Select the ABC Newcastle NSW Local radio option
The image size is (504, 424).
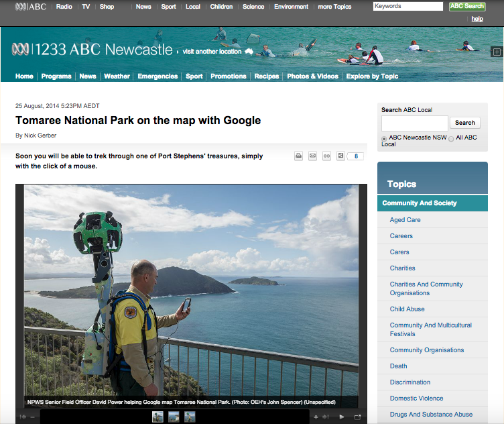(384, 139)
